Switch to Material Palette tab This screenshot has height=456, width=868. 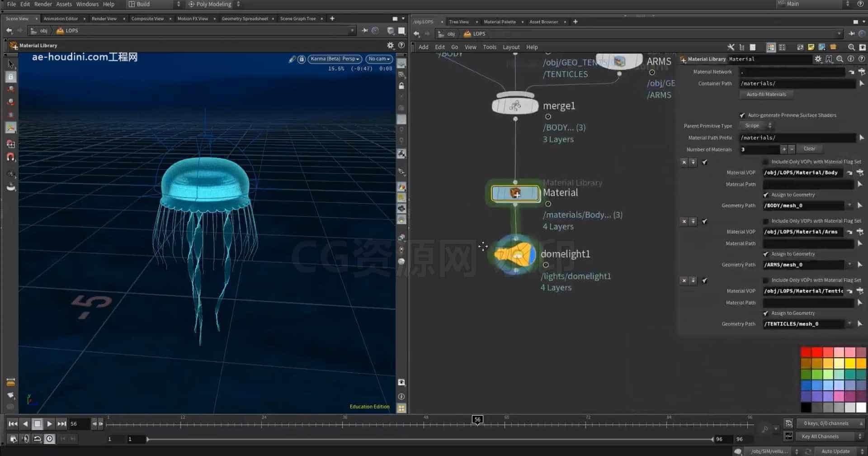coord(500,22)
